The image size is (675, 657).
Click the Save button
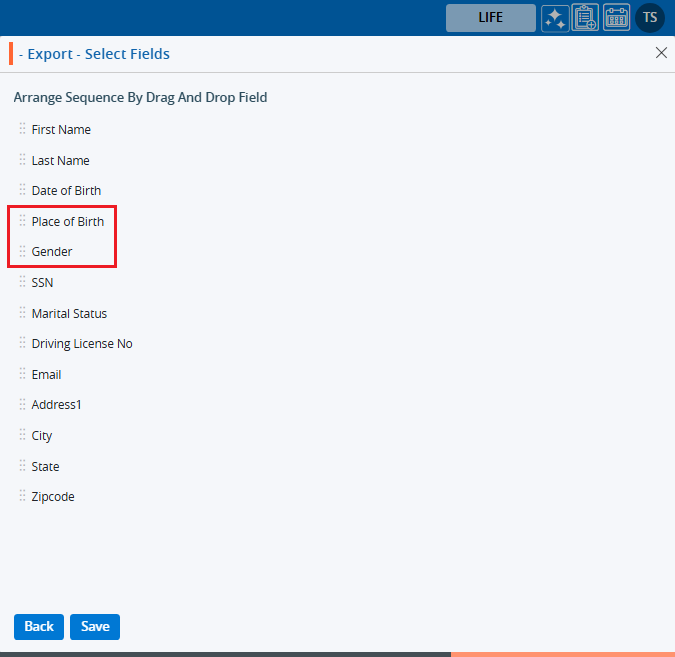(x=95, y=626)
